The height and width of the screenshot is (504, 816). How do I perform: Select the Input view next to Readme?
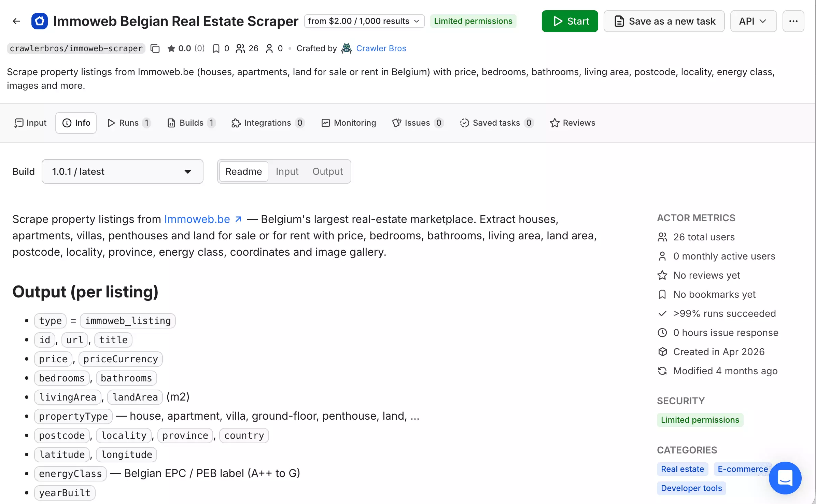coord(287,171)
